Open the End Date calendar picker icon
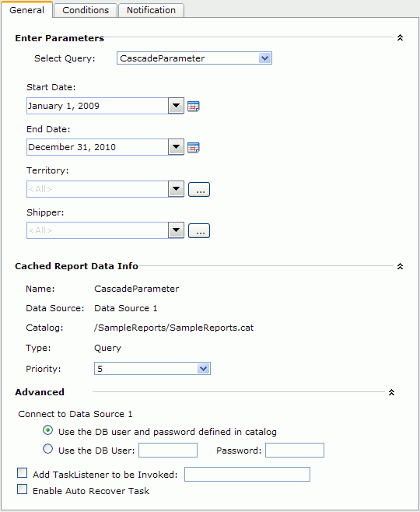Viewport: 420px width, 512px height. tap(193, 148)
